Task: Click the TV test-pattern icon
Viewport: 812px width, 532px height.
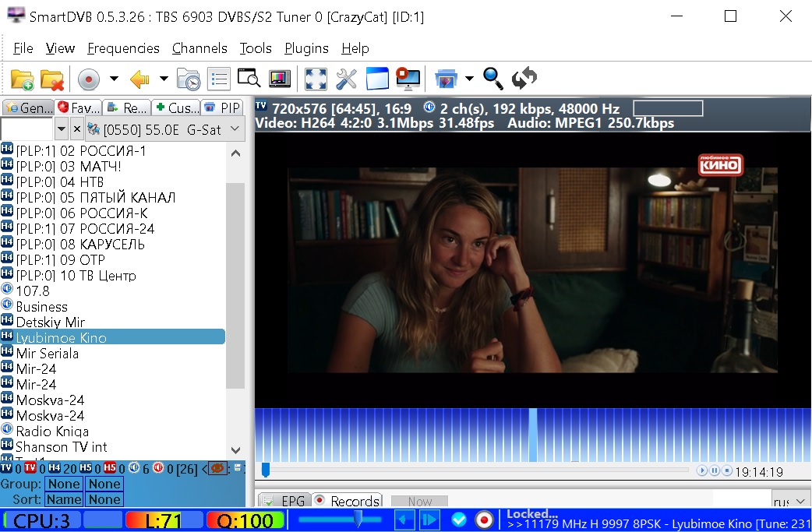Action: [280, 79]
